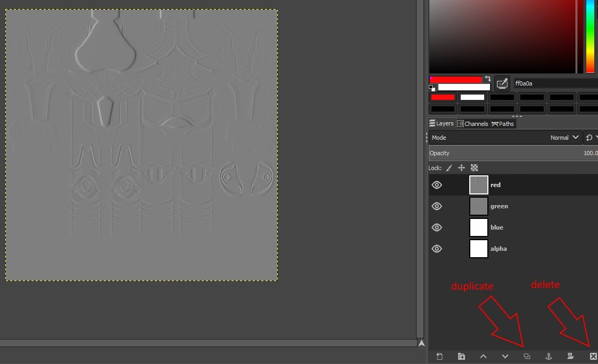598x364 pixels.
Task: Open the Paths tab
Action: [503, 123]
